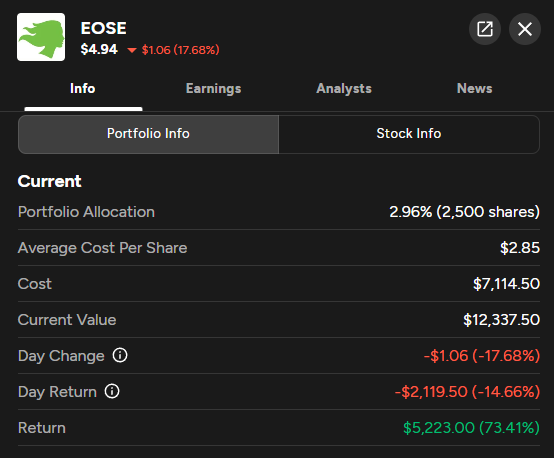Click the red down-arrow price indicator

click(132, 50)
